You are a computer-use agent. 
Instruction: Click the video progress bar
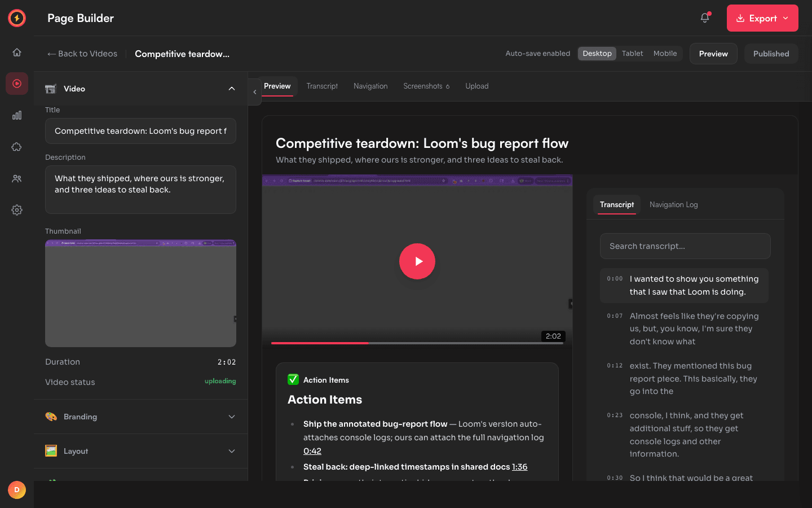(x=417, y=343)
